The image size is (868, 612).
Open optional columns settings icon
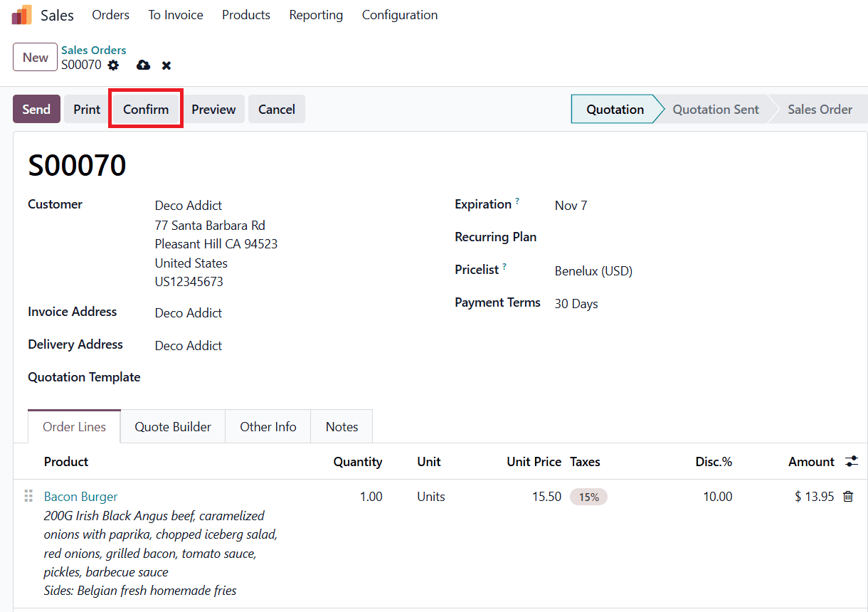click(x=852, y=462)
